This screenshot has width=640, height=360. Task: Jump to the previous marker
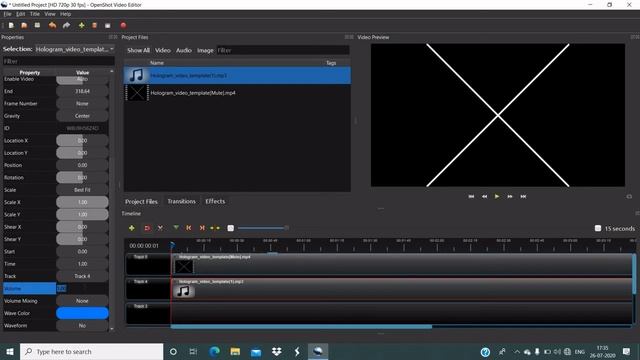[x=189, y=228]
